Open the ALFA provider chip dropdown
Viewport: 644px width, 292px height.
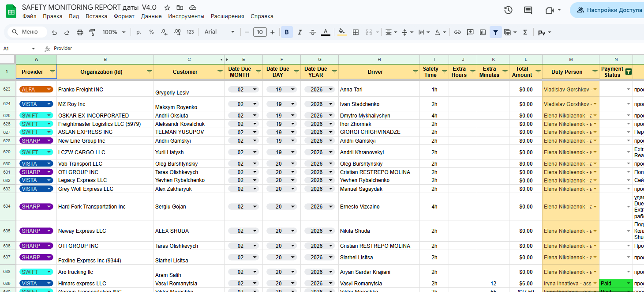point(49,90)
